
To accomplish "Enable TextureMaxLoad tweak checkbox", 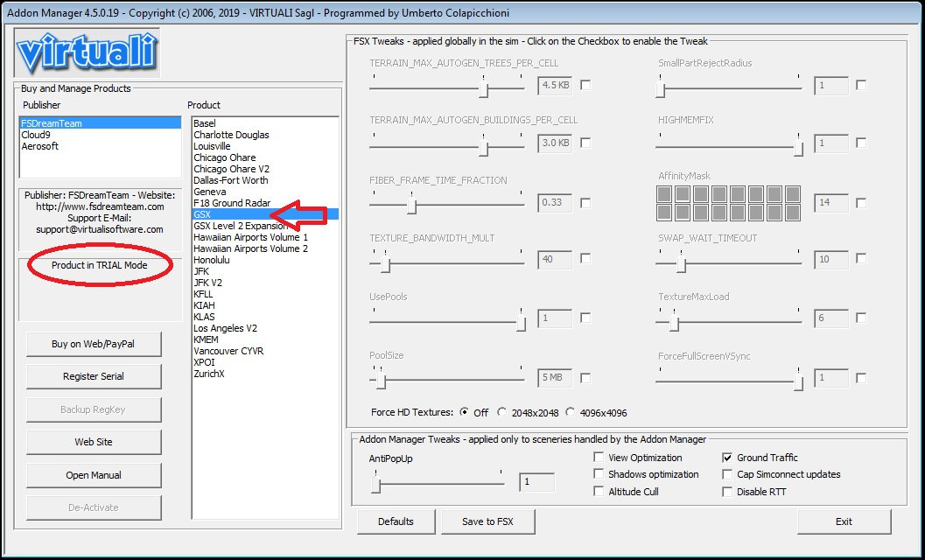I will pyautogui.click(x=861, y=318).
